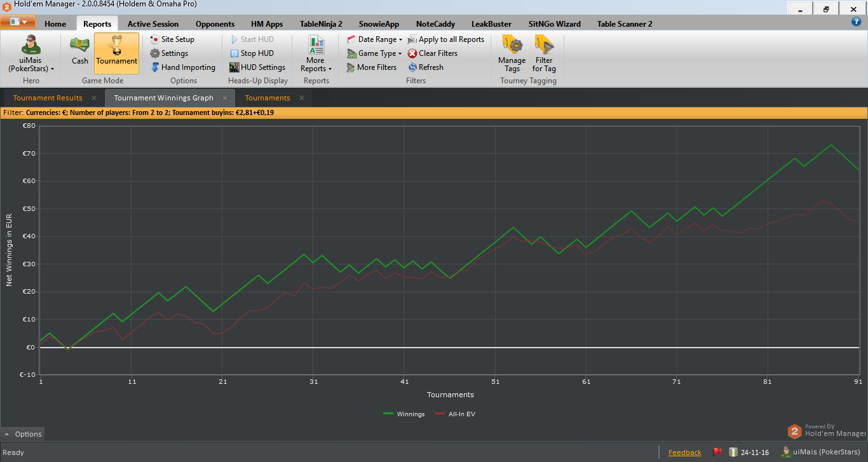Screen dimensions: 868x462
Task: Click the red flag status icon
Action: (717, 452)
